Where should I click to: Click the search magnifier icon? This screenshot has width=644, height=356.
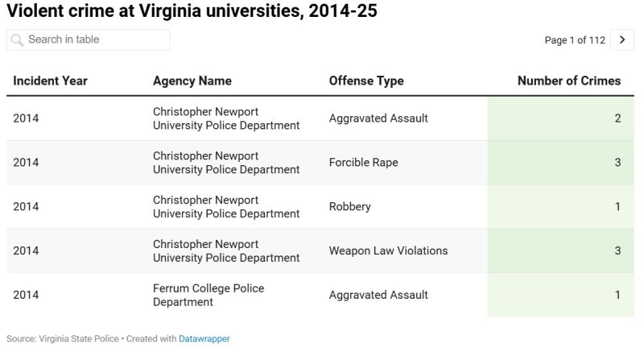point(18,39)
